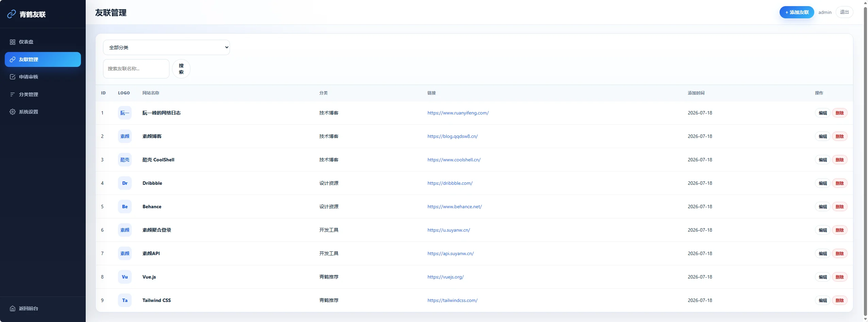Click the 素颜 logo badge for 素颜博客
The width and height of the screenshot is (868, 322).
[x=125, y=136]
